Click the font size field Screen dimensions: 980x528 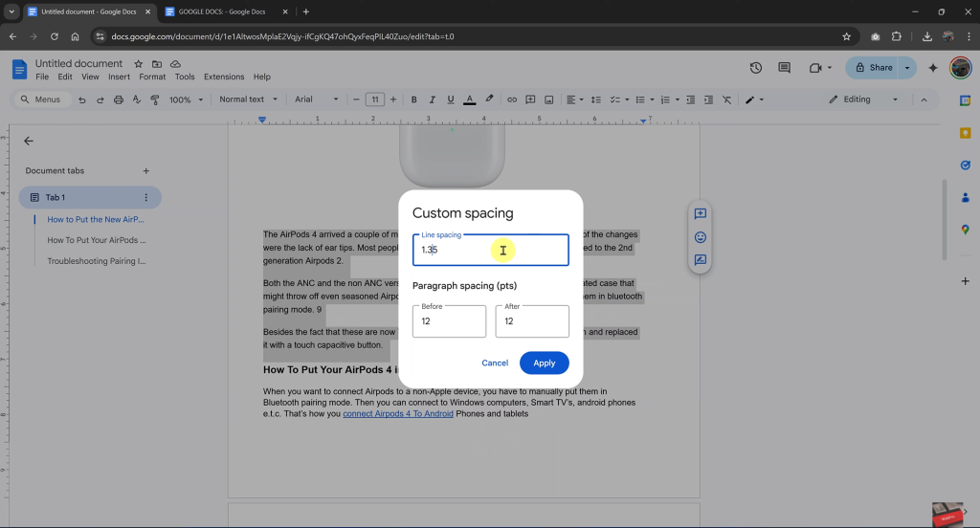pyautogui.click(x=375, y=99)
